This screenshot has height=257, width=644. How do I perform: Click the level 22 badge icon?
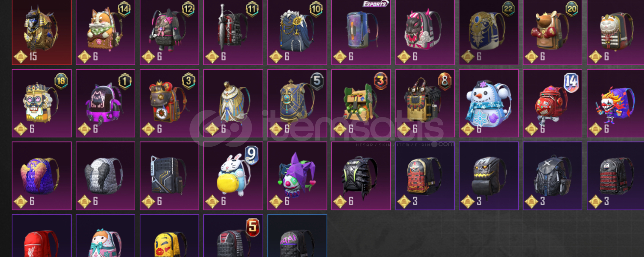(508, 9)
